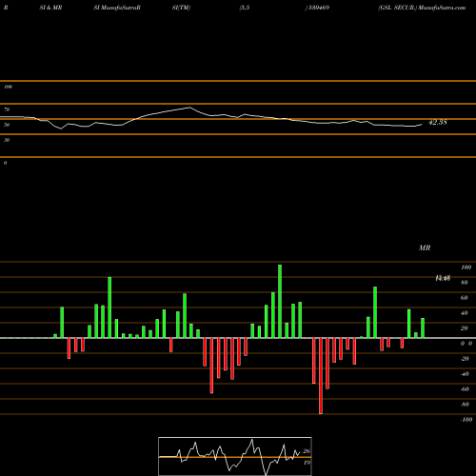Click the RSI axis label 30
The width and height of the screenshot is (476, 476).
tap(7, 140)
